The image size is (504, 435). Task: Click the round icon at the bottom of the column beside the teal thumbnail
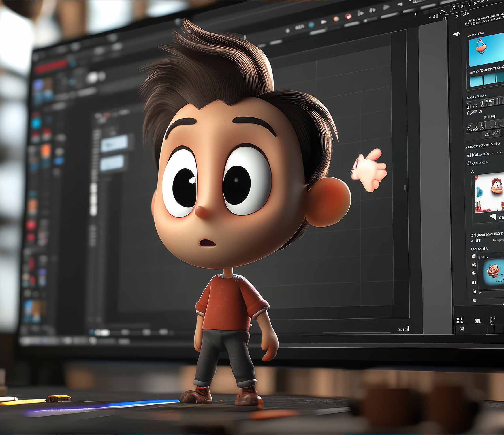tap(475, 300)
